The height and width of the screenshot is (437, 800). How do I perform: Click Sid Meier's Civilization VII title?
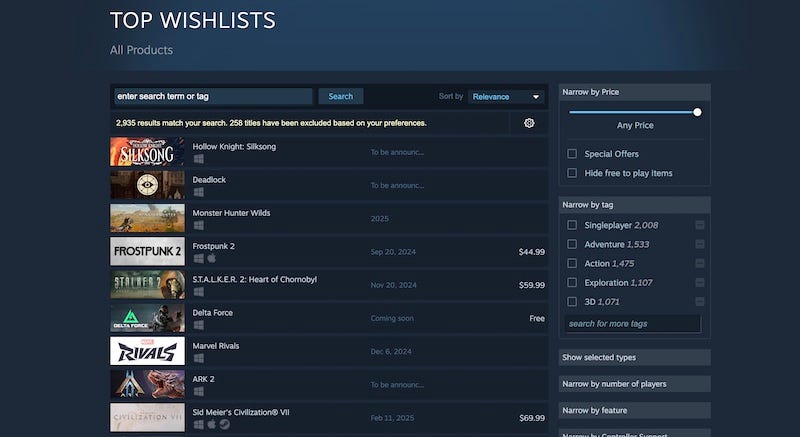click(x=241, y=412)
